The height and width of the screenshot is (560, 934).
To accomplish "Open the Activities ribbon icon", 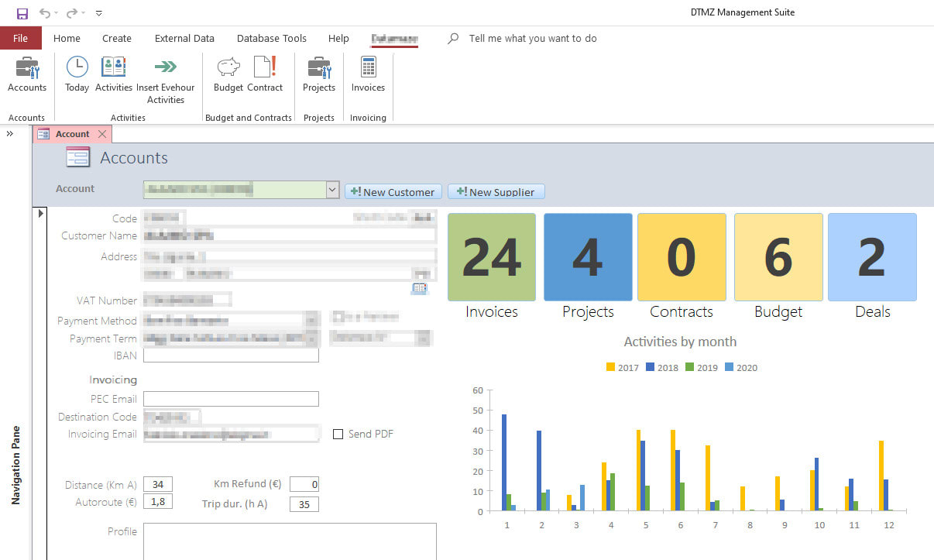I will 114,67.
